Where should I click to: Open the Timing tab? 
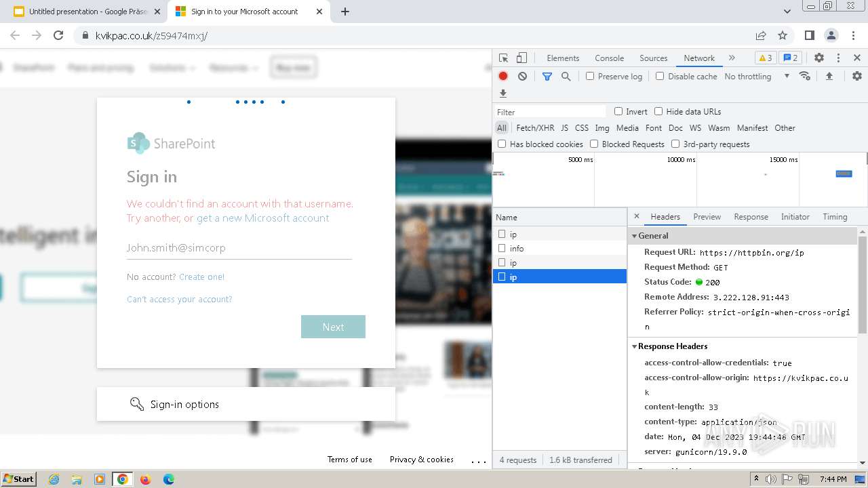point(835,217)
